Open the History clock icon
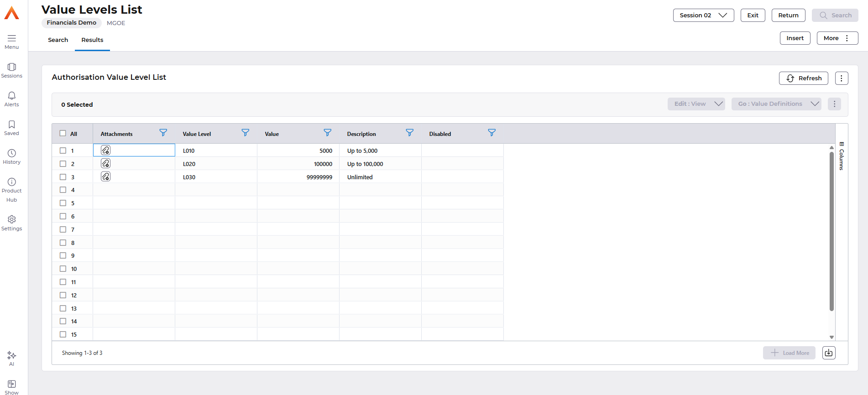The height and width of the screenshot is (395, 868). 11,153
